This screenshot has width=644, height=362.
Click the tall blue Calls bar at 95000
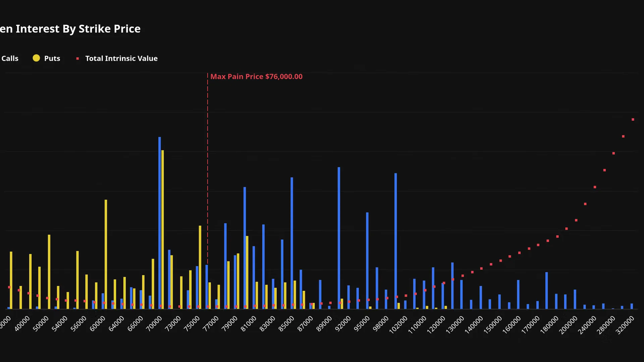pos(367,260)
